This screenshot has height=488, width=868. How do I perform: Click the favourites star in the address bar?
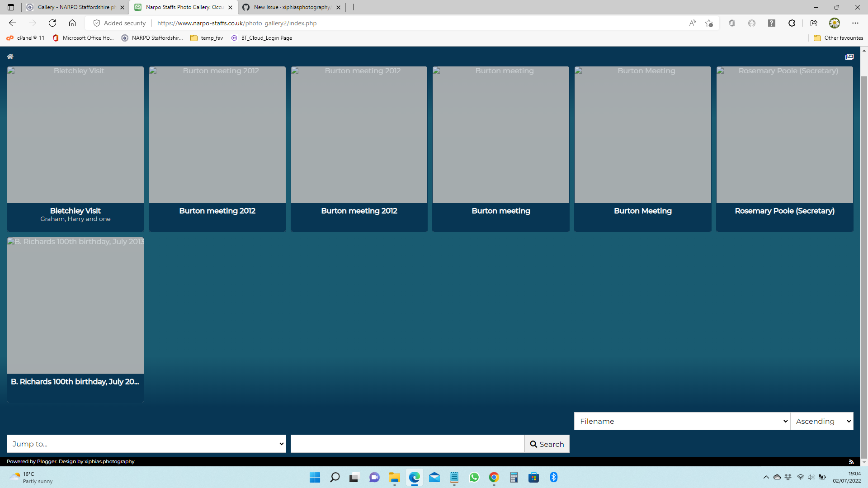[709, 23]
